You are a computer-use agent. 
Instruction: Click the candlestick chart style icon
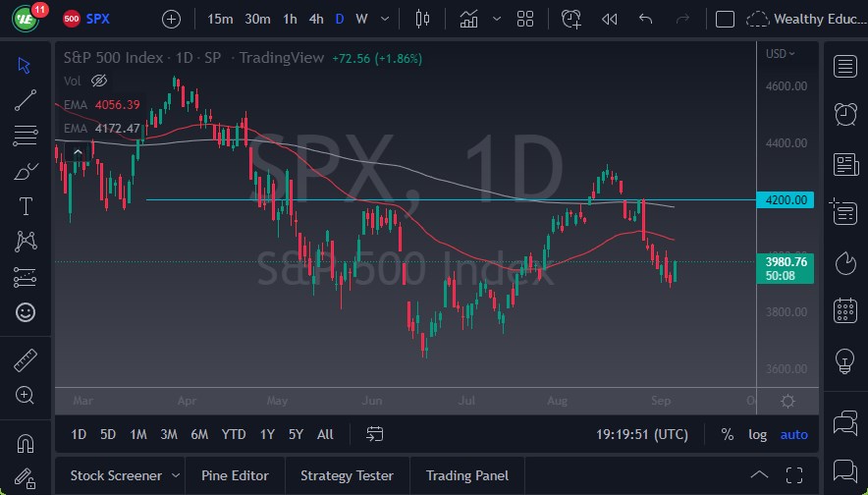pyautogui.click(x=423, y=19)
